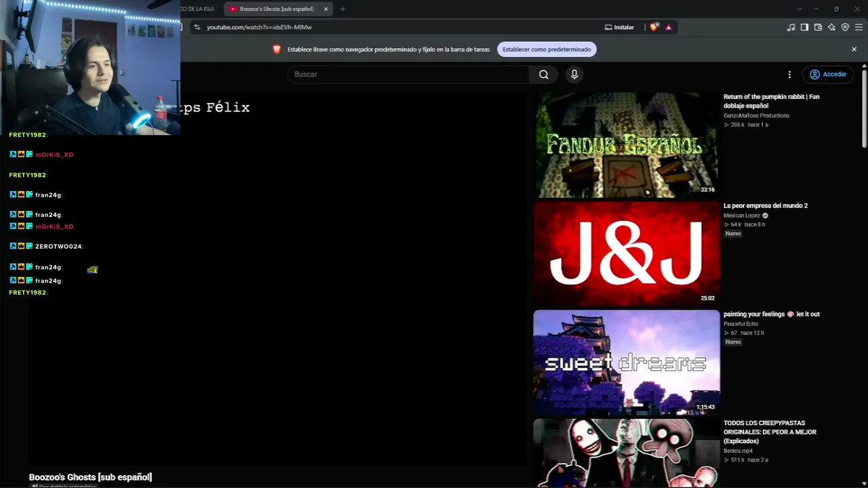
Task: Open 'TODOS LOS CREEPYPASTAS ORIGINALES' video title
Action: point(770,432)
